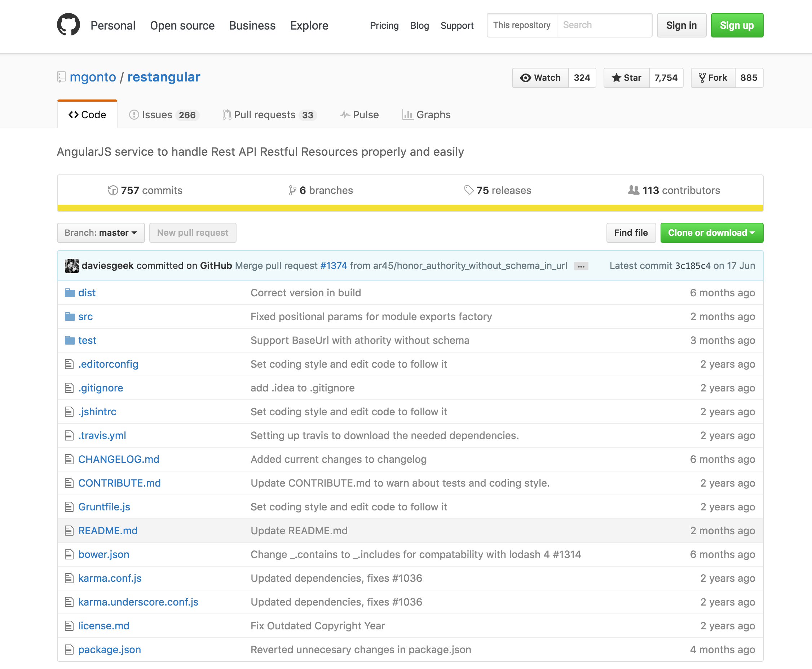Open the 75 releases link
Screen dimensions: 812x669
click(498, 190)
